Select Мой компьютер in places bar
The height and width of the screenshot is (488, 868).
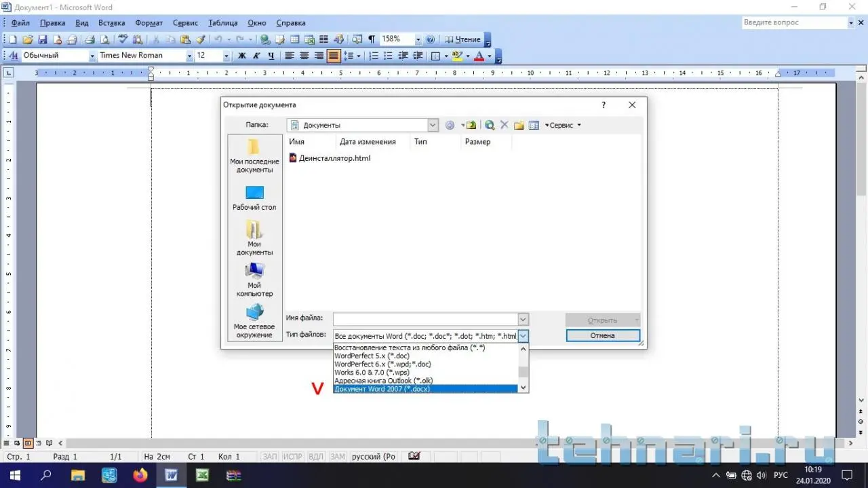[x=254, y=280]
